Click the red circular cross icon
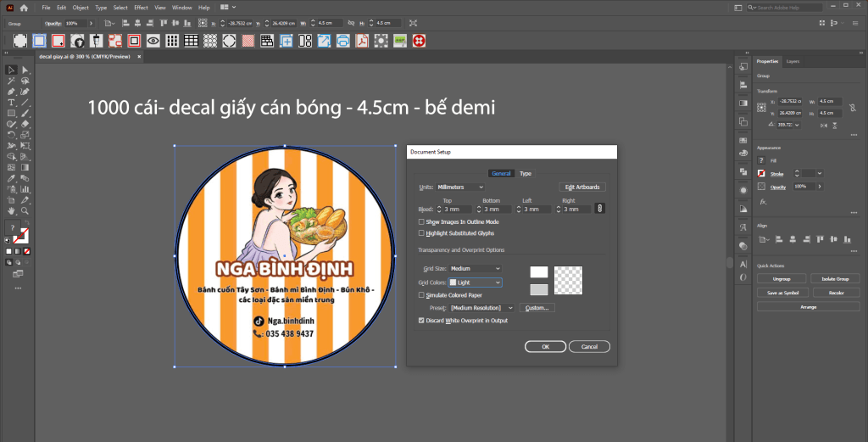 click(419, 41)
